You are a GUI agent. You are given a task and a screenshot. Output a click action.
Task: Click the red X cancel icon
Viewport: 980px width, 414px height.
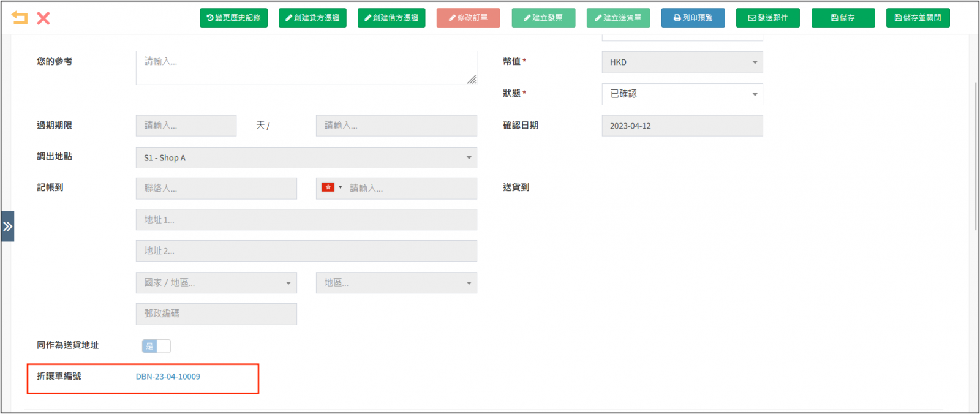point(43,18)
